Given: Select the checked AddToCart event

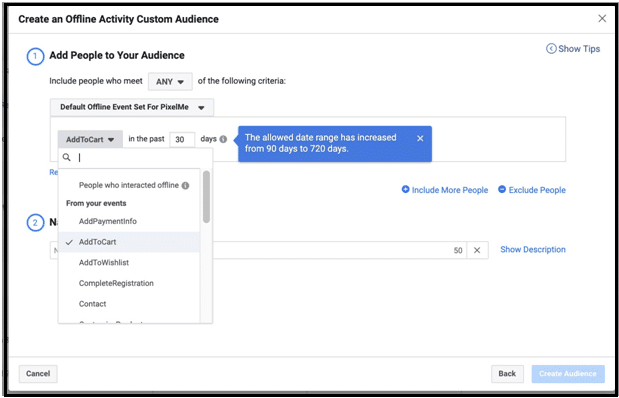Looking at the screenshot, I should [129, 242].
